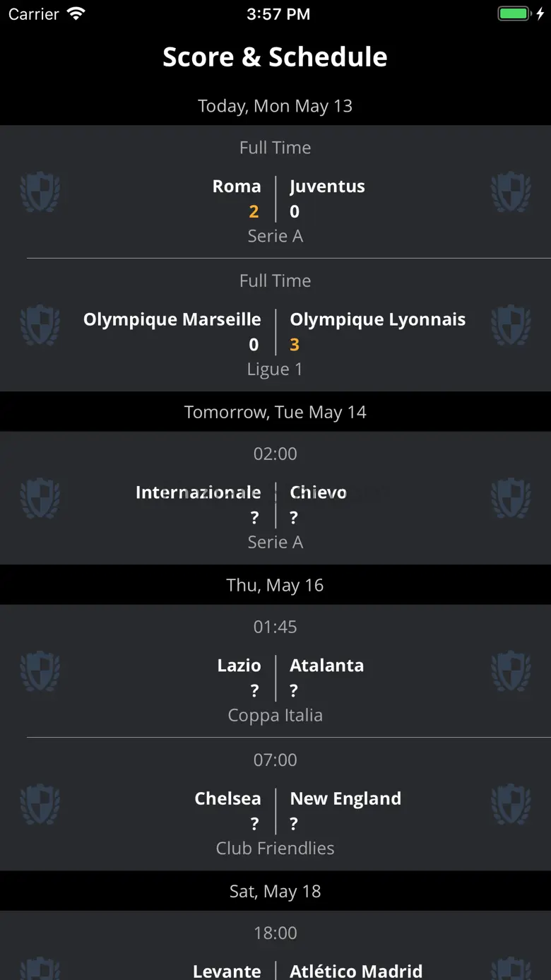551x980 pixels.
Task: Tap Internazionale team crest icon
Action: [x=40, y=498]
